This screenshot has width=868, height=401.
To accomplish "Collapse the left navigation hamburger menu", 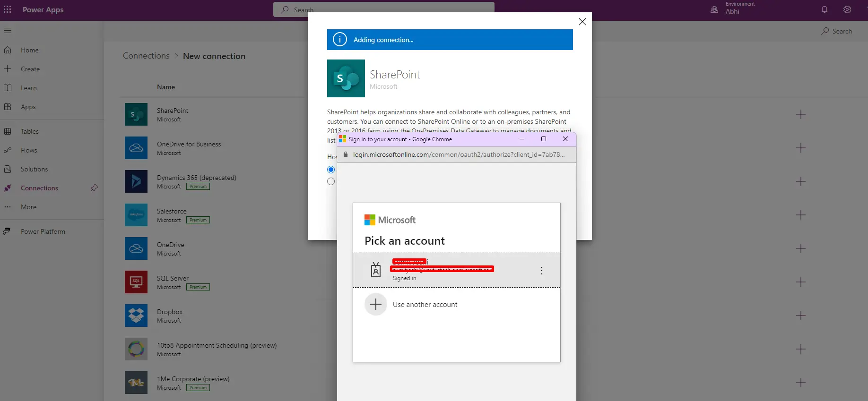I will 8,31.
